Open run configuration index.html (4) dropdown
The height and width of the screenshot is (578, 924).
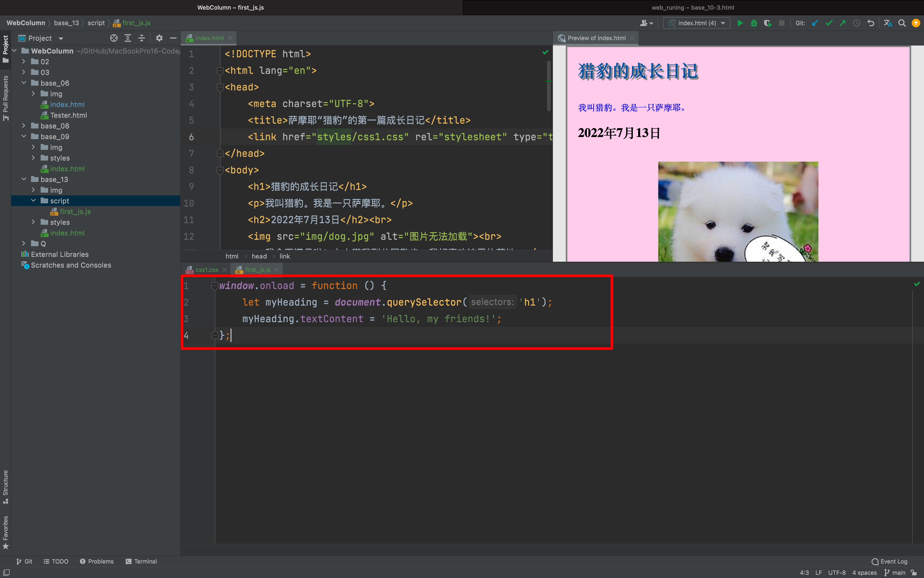696,23
